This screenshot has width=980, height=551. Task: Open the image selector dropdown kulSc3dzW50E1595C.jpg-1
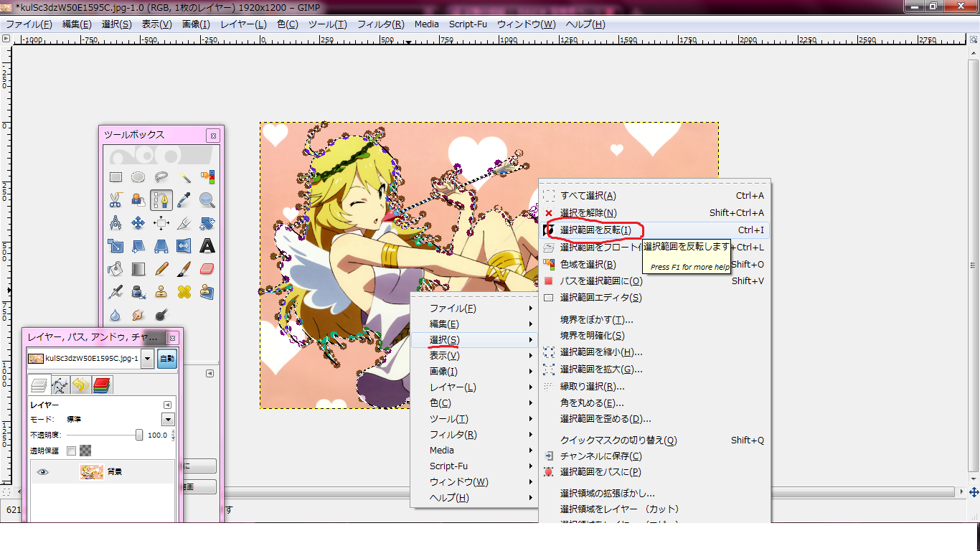tap(148, 359)
